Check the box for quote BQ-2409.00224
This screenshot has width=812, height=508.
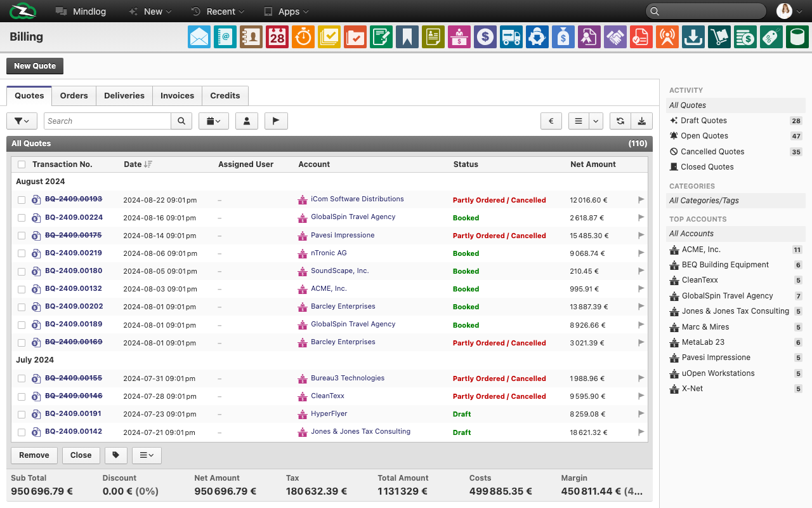(x=22, y=218)
